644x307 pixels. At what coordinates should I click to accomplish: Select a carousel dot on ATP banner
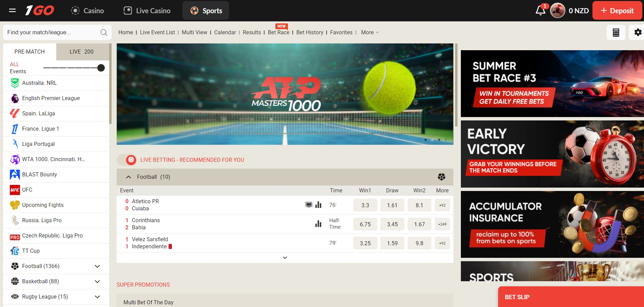(432, 140)
